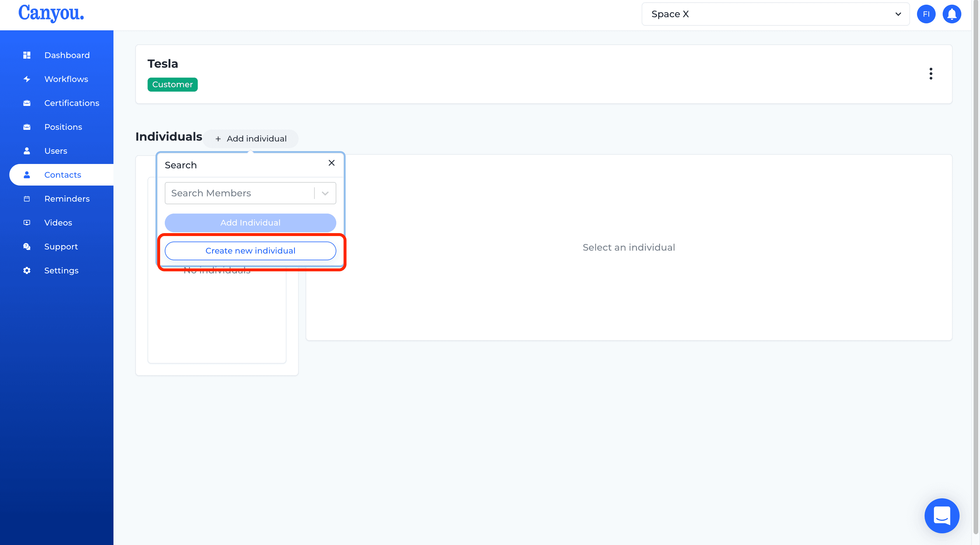Click the Settings gear icon

[x=27, y=270]
